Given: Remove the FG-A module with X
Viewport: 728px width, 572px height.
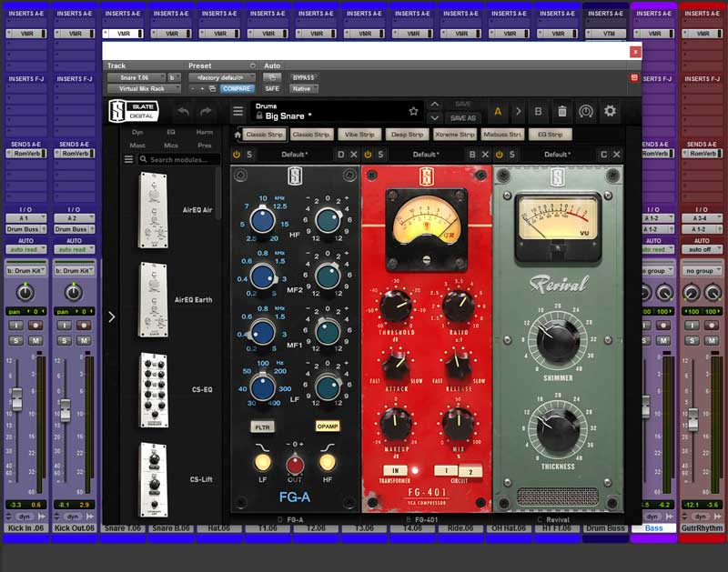Looking at the screenshot, I should click(354, 155).
